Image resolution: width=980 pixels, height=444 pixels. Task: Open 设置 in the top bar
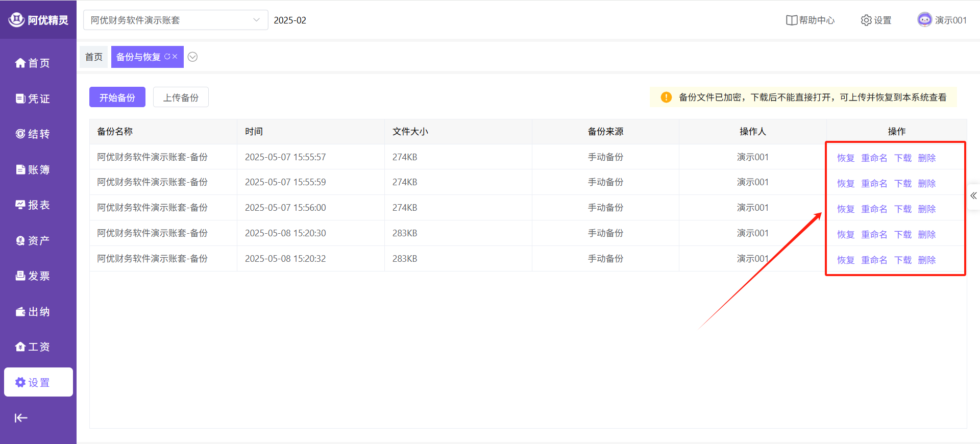click(876, 20)
